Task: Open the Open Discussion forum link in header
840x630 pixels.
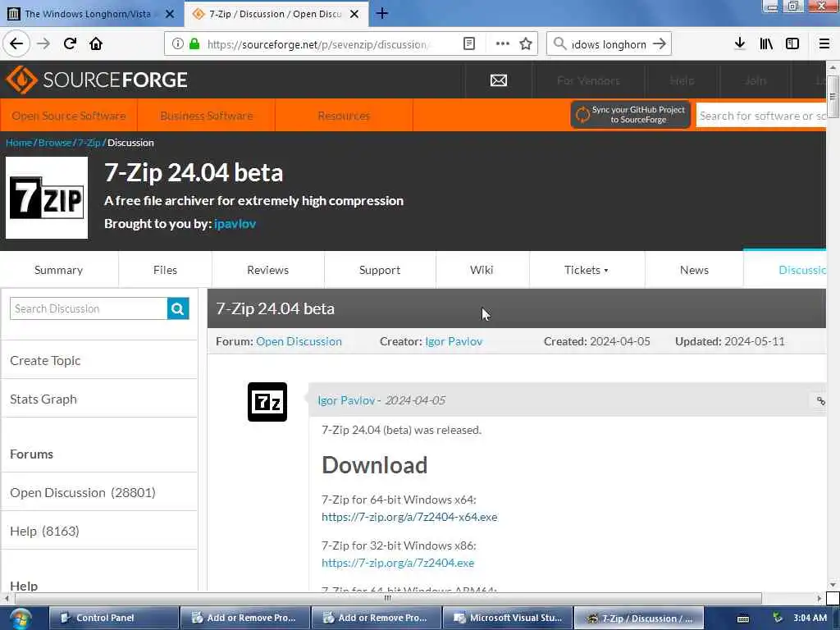Action: click(299, 341)
